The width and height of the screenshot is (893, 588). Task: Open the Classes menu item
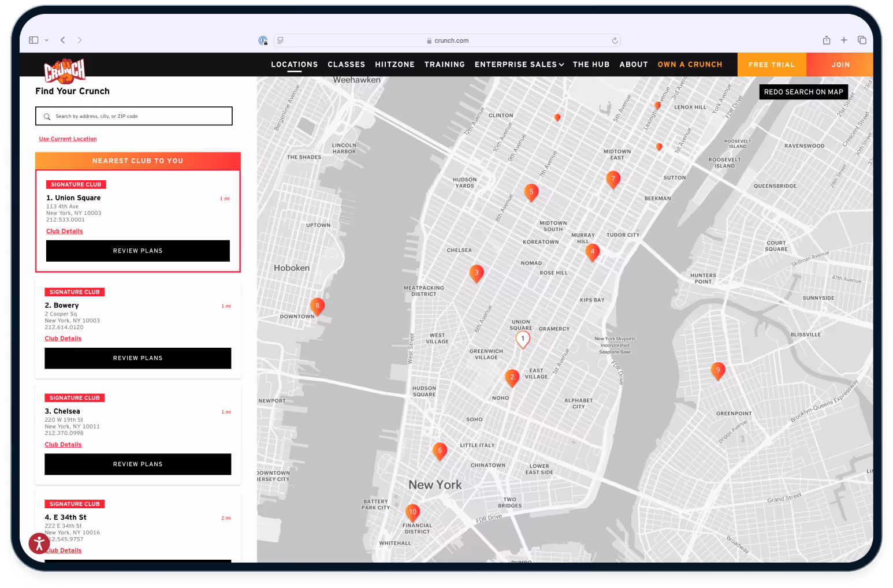tap(346, 64)
